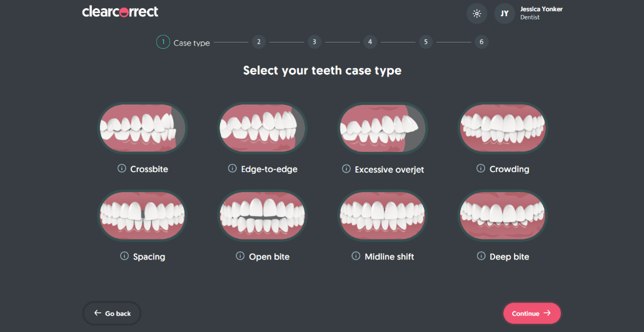
Task: Go to step 4 of wizard
Action: (370, 42)
